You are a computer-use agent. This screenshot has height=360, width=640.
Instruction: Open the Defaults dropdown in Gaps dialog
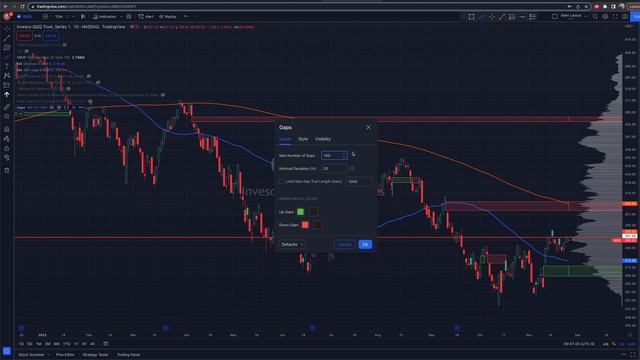click(x=292, y=244)
